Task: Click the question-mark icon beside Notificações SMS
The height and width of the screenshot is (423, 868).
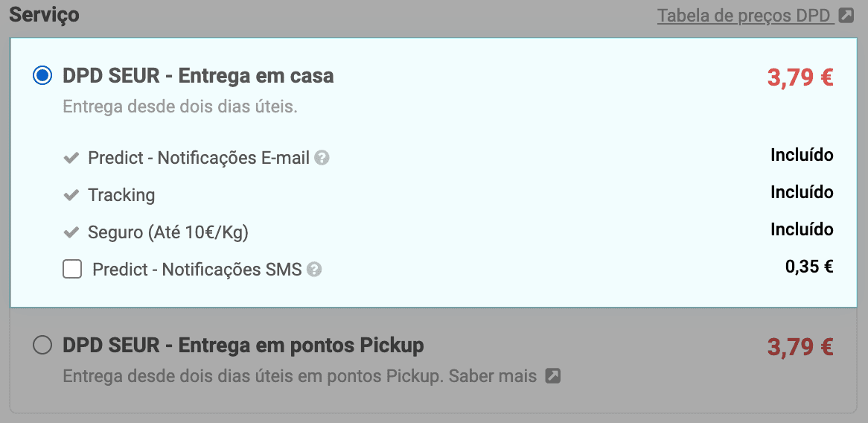Action: 314,270
